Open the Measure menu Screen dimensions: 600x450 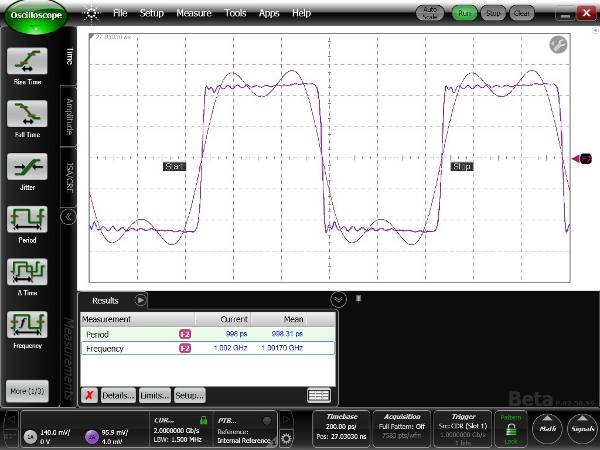point(193,13)
